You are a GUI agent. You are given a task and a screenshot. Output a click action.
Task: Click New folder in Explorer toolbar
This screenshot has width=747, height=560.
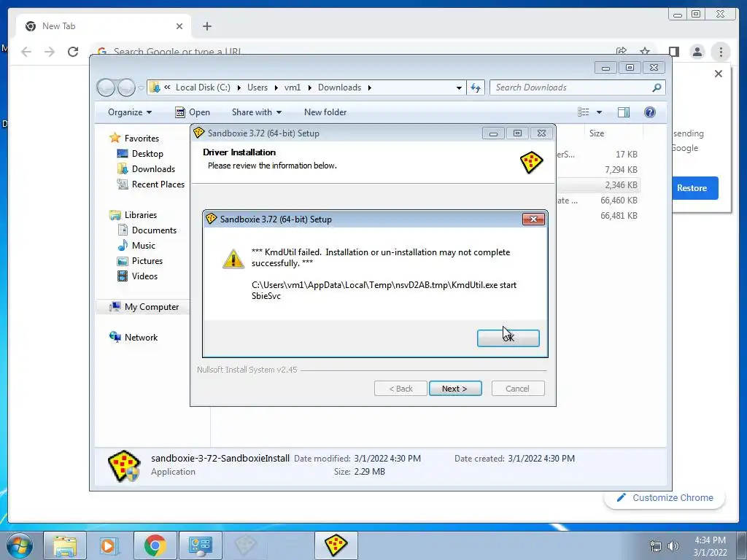point(325,112)
